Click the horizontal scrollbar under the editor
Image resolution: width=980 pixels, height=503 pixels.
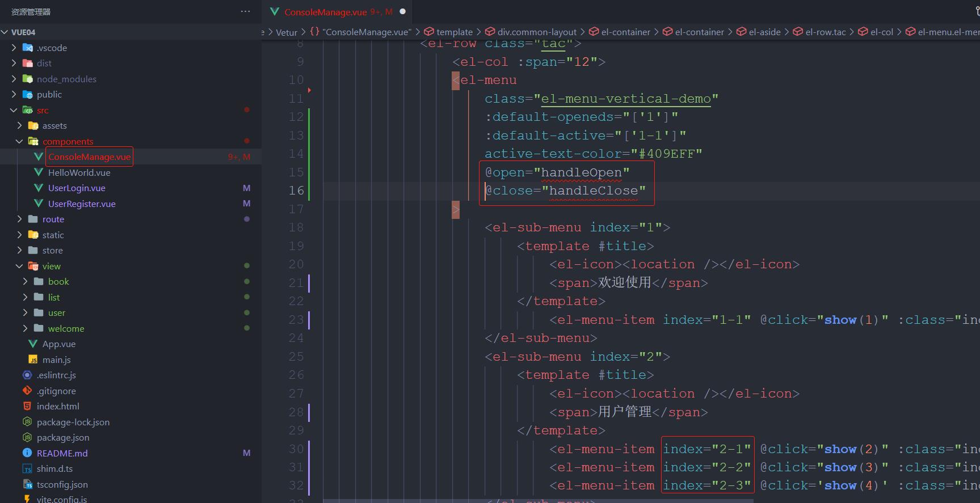(538, 501)
